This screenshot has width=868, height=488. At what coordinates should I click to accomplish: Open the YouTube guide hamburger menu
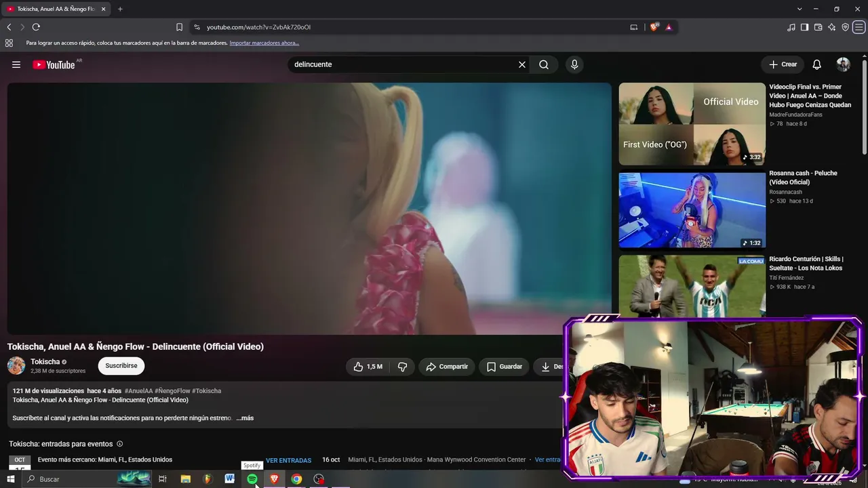tap(16, 64)
